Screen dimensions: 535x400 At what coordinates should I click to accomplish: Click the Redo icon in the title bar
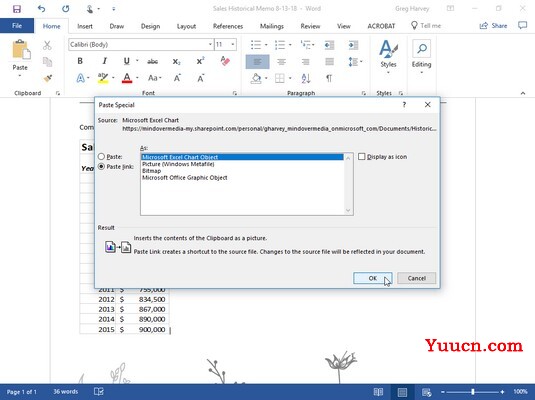pyautogui.click(x=66, y=9)
